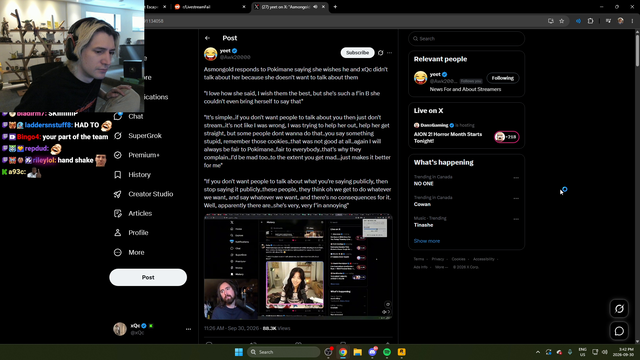640x360 pixels.
Task: Click the X search input field
Action: (x=466, y=39)
